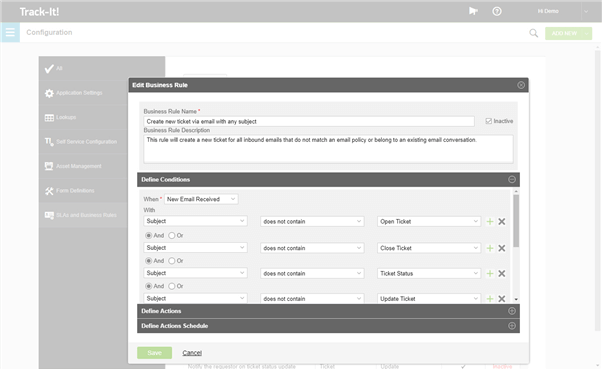Select All in configuration sidebar

[x=102, y=68]
